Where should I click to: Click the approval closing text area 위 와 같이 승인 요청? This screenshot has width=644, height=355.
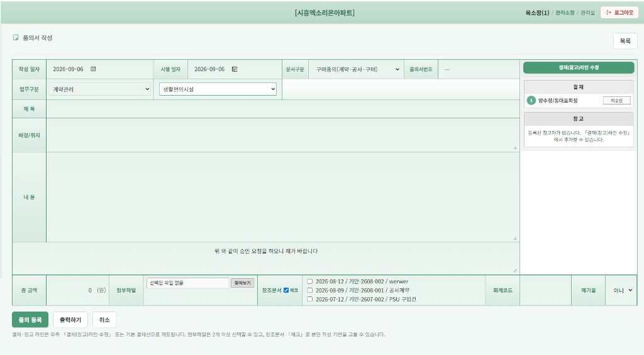[266, 258]
